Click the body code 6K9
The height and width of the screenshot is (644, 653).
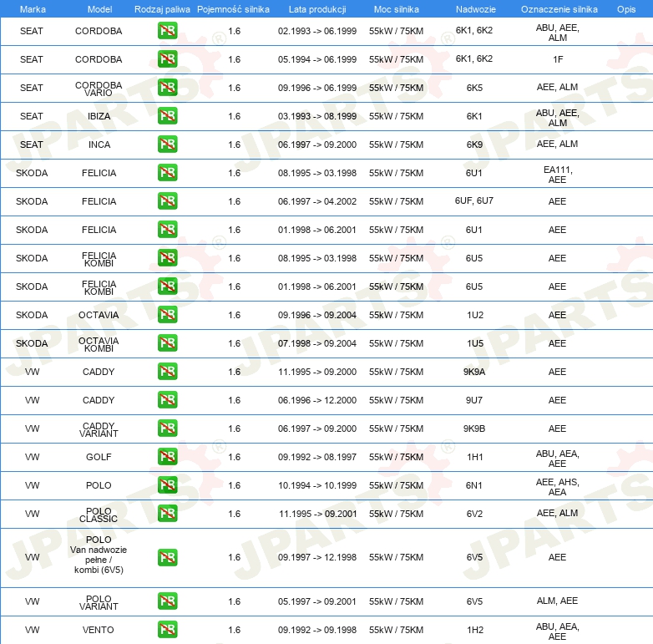474,145
